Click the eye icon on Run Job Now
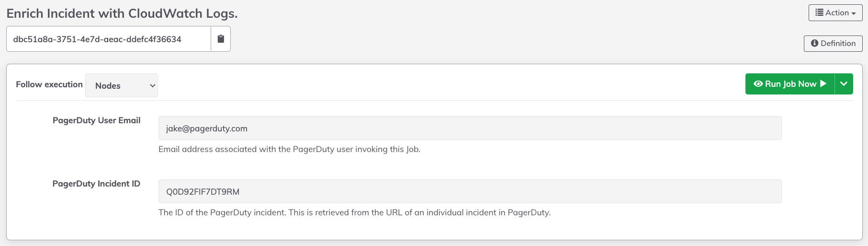 point(758,84)
